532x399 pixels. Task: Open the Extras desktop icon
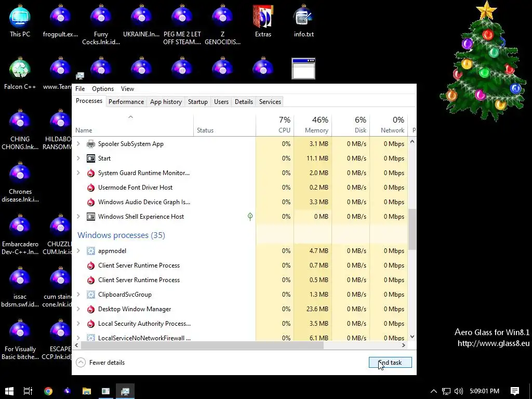click(x=263, y=21)
